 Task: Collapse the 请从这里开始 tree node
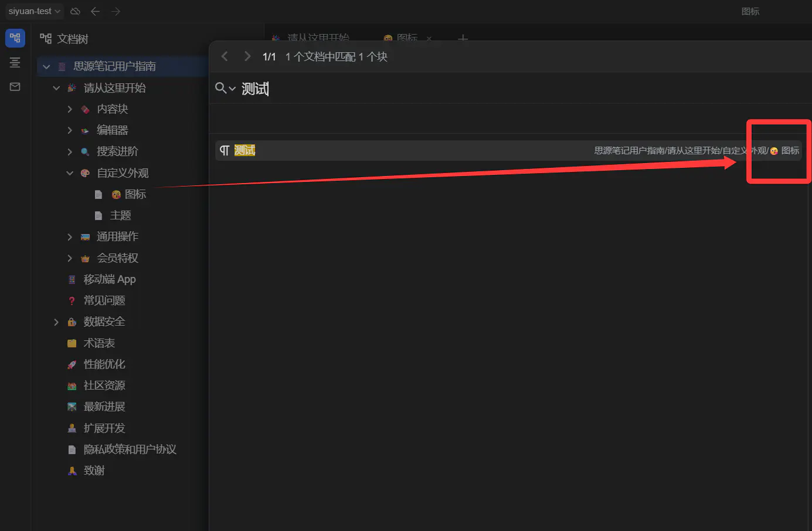pyautogui.click(x=56, y=88)
